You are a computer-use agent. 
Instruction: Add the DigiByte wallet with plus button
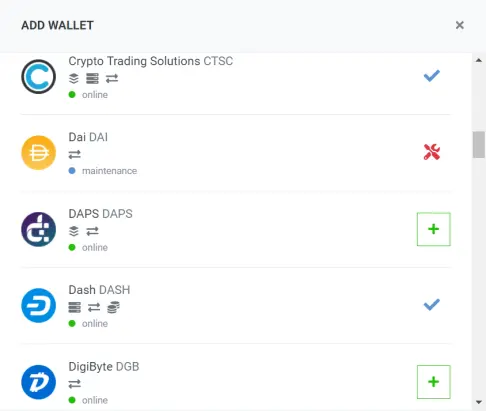434,382
